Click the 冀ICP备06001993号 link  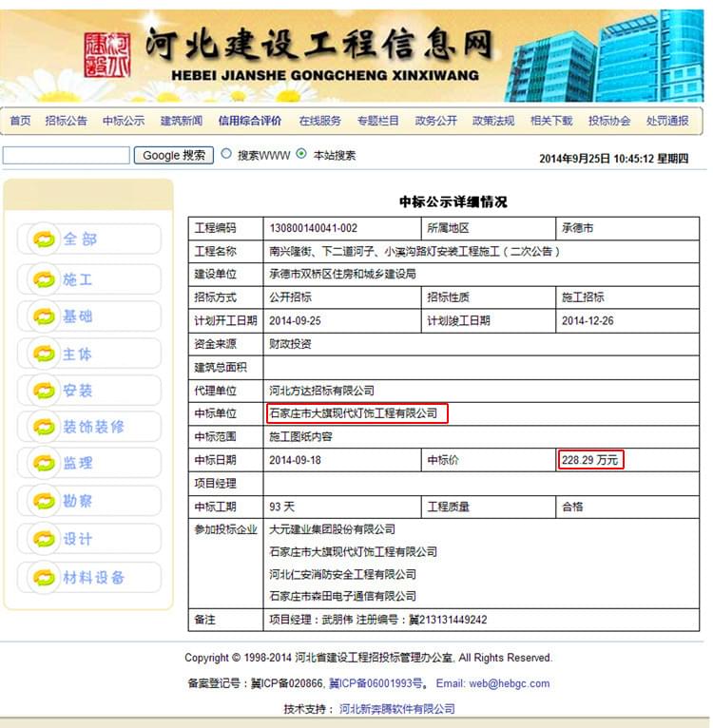coord(376,683)
